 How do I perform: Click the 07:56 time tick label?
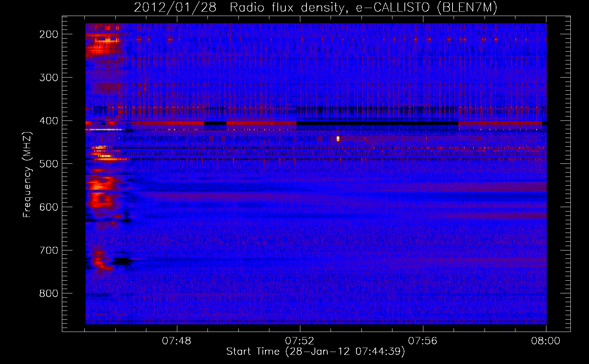(423, 341)
